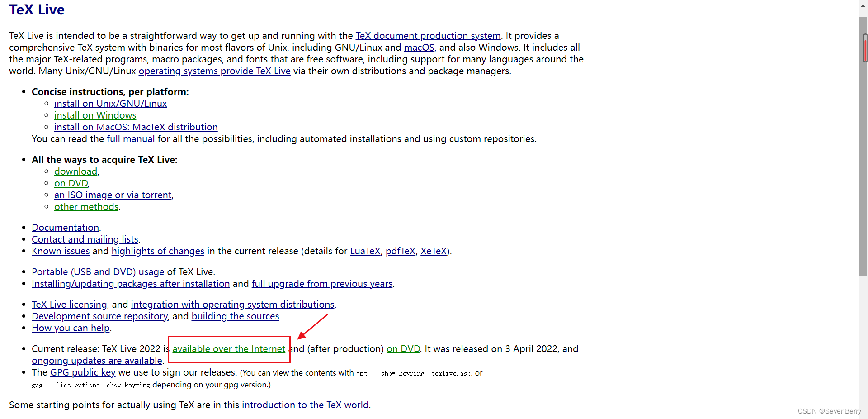
Task: Open introduction to the TeX world link
Action: (305, 405)
